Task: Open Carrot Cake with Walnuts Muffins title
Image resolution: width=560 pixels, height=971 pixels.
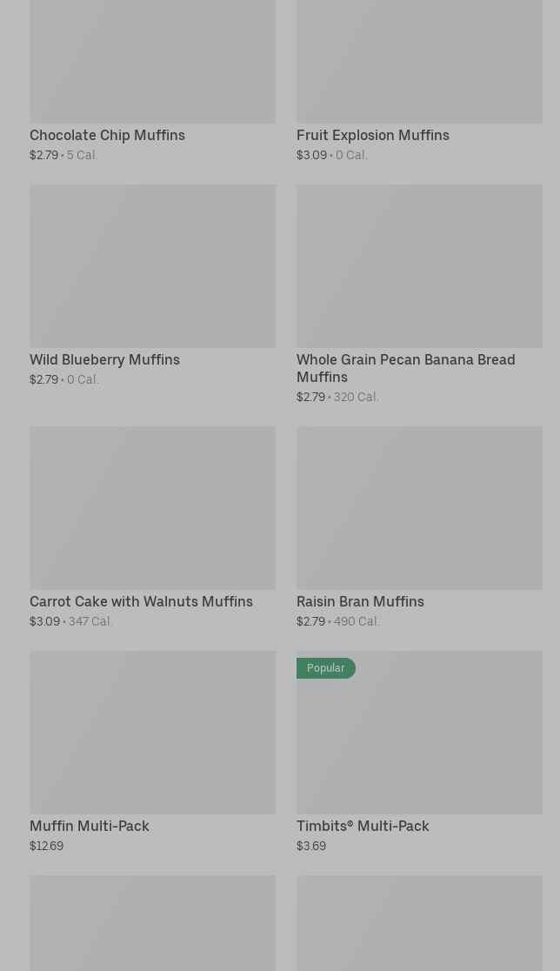Action: tap(141, 602)
